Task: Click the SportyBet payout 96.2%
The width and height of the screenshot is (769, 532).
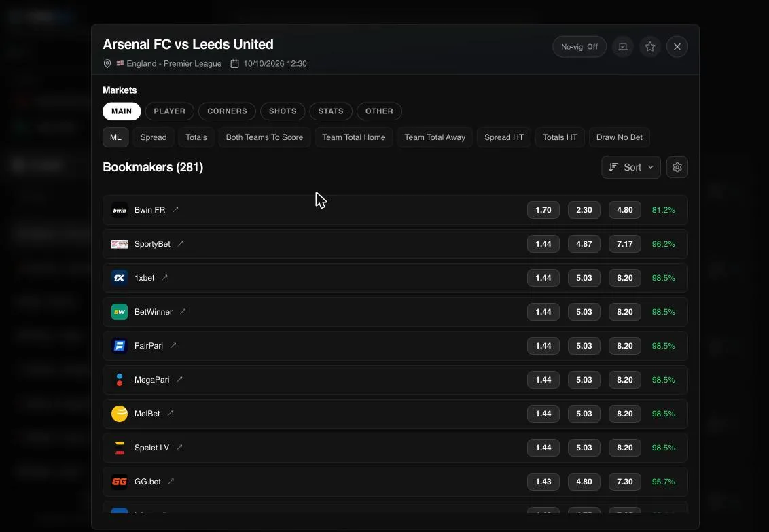Action: point(664,244)
